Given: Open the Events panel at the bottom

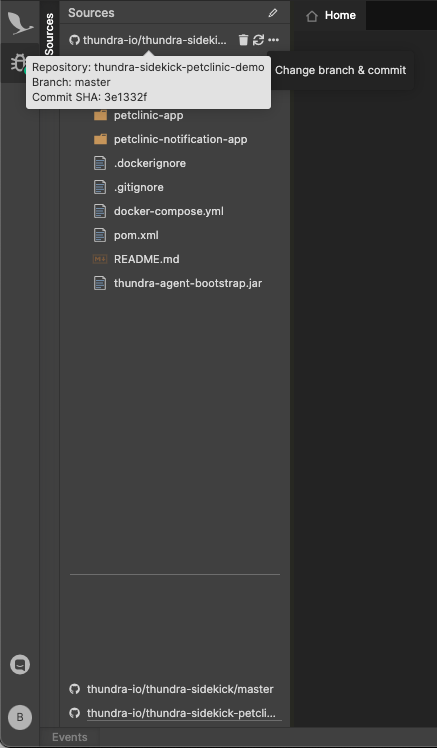Looking at the screenshot, I should (x=70, y=737).
